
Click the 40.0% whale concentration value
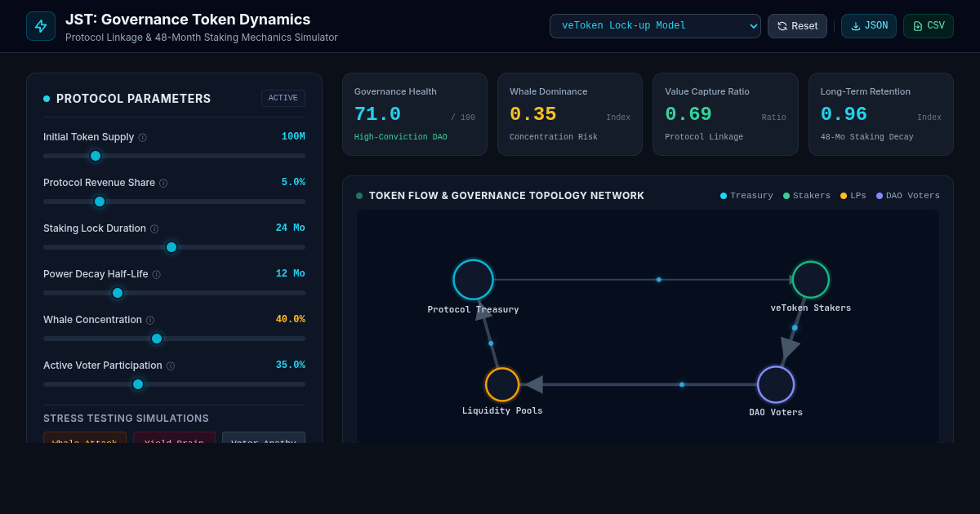290,320
